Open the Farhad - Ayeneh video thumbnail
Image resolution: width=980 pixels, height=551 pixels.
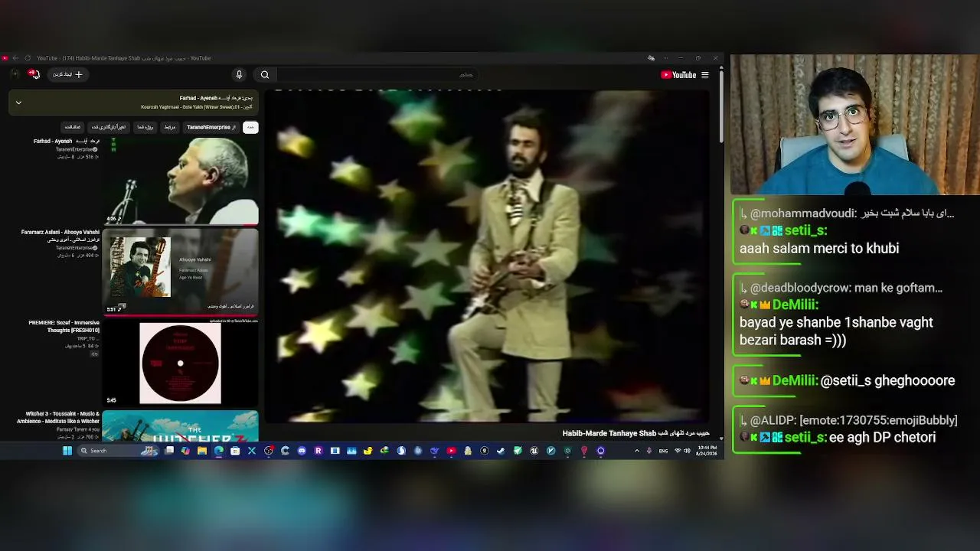click(x=181, y=181)
